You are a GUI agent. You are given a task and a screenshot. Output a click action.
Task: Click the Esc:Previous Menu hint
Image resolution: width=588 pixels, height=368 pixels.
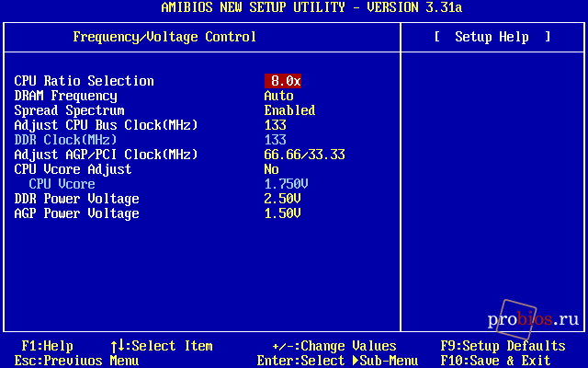(76, 361)
